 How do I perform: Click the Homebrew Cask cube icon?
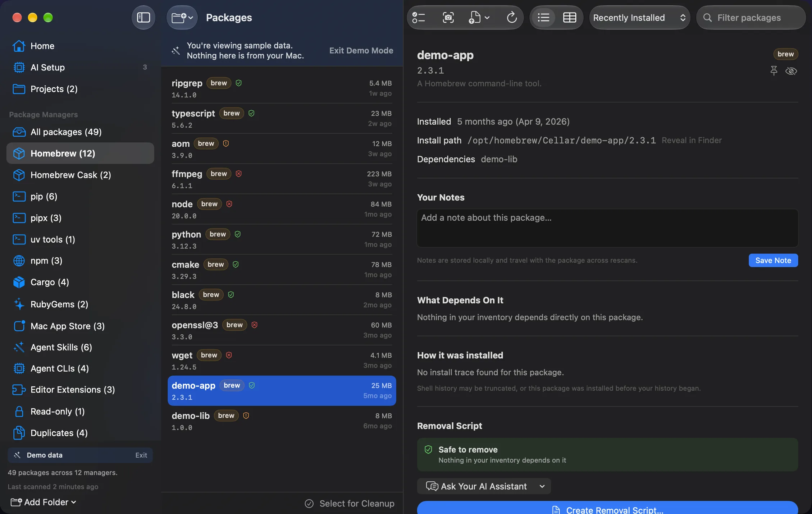19,175
